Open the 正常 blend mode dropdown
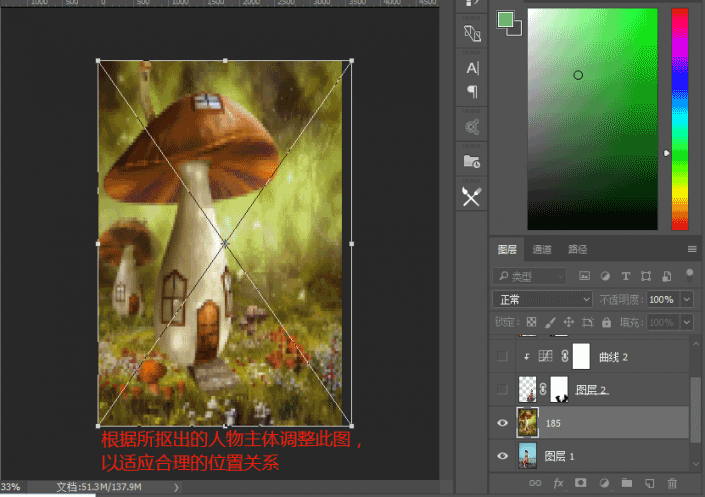The width and height of the screenshot is (705, 497). pyautogui.click(x=542, y=300)
